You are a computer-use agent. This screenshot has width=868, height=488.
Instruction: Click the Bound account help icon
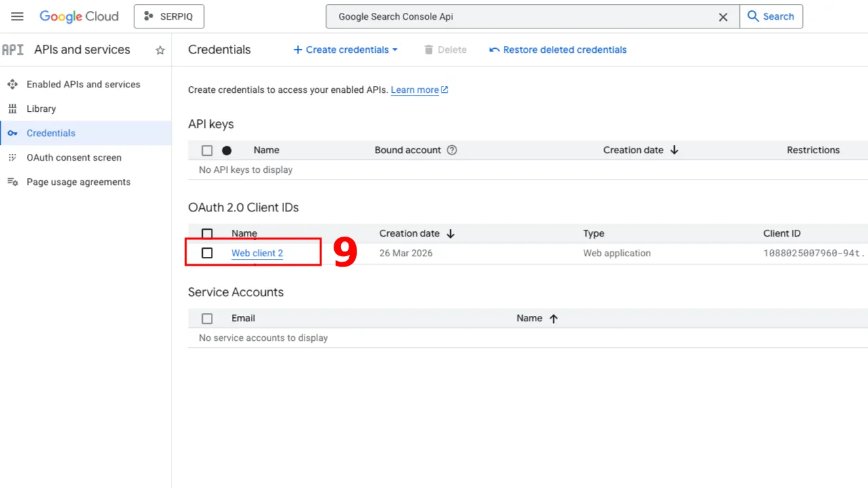point(452,150)
